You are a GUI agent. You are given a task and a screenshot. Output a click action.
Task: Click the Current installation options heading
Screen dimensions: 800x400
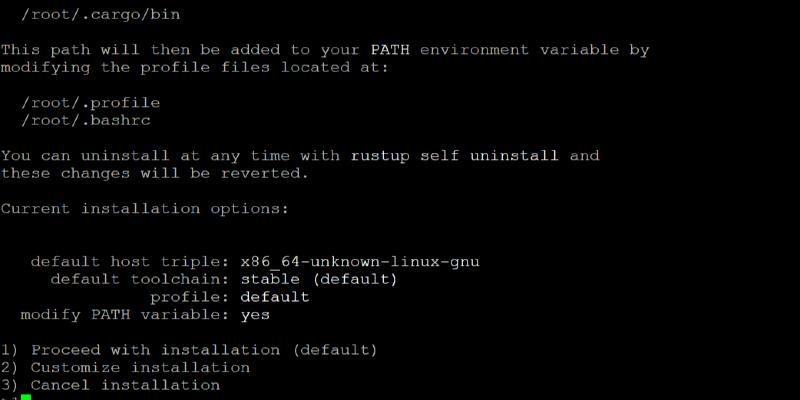pos(145,208)
